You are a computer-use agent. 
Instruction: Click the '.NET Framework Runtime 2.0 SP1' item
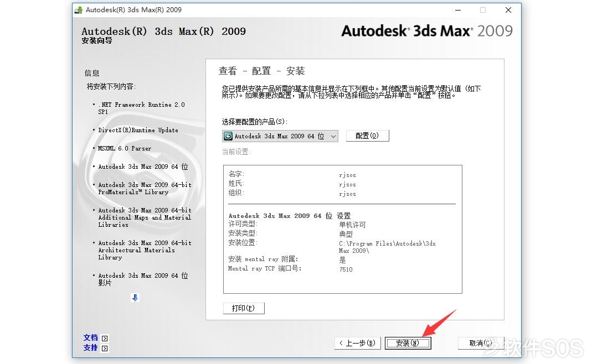[x=142, y=108]
